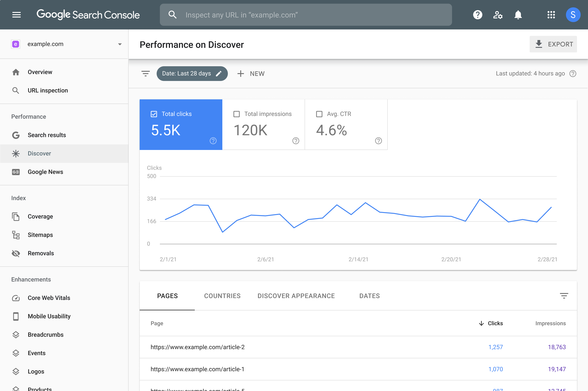Click the article-2 page link

(x=197, y=347)
